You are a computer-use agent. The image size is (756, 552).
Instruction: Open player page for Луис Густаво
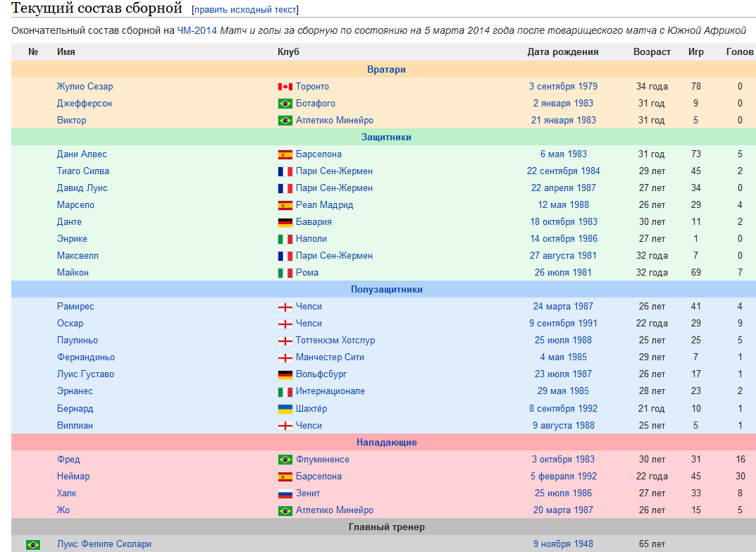(x=85, y=374)
